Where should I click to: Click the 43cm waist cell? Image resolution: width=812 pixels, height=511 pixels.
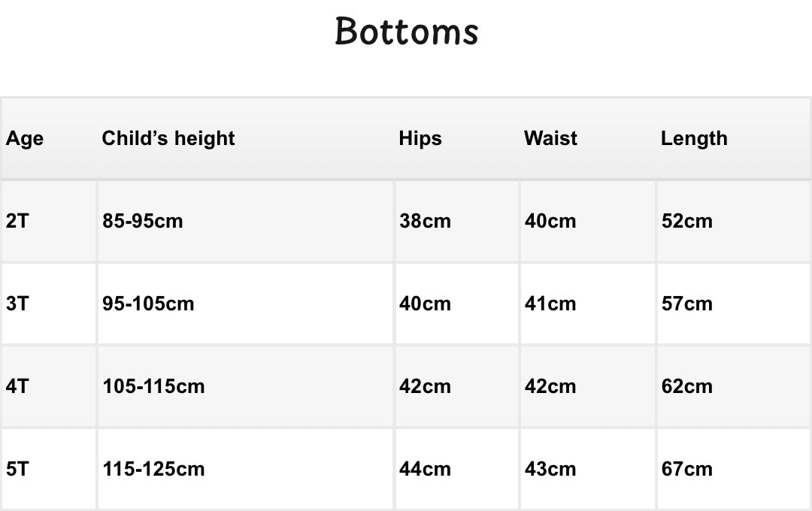point(588,469)
